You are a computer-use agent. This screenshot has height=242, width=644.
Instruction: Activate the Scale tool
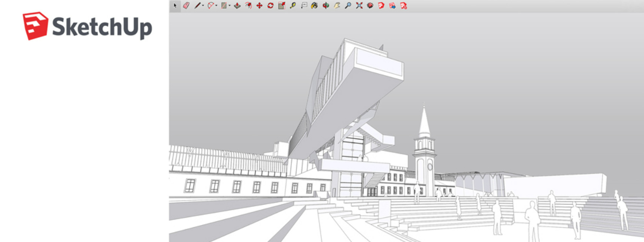281,6
